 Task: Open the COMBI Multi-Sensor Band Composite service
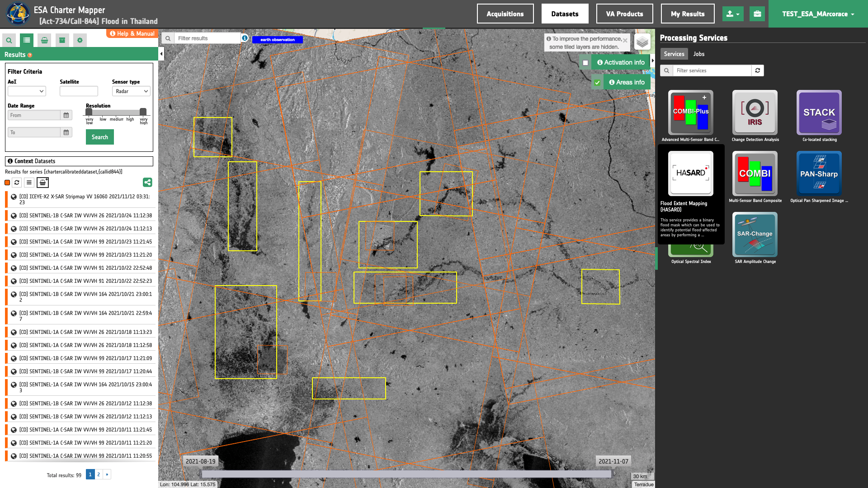coord(755,174)
